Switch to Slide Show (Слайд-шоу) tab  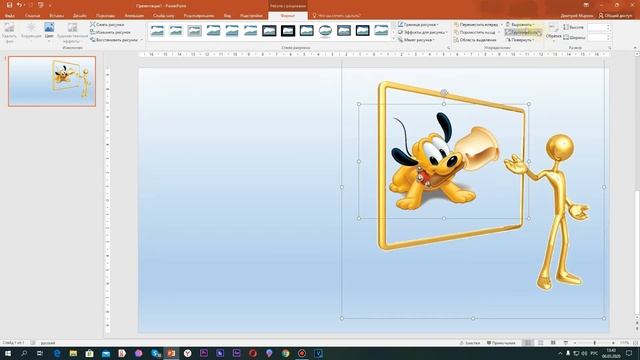click(163, 16)
